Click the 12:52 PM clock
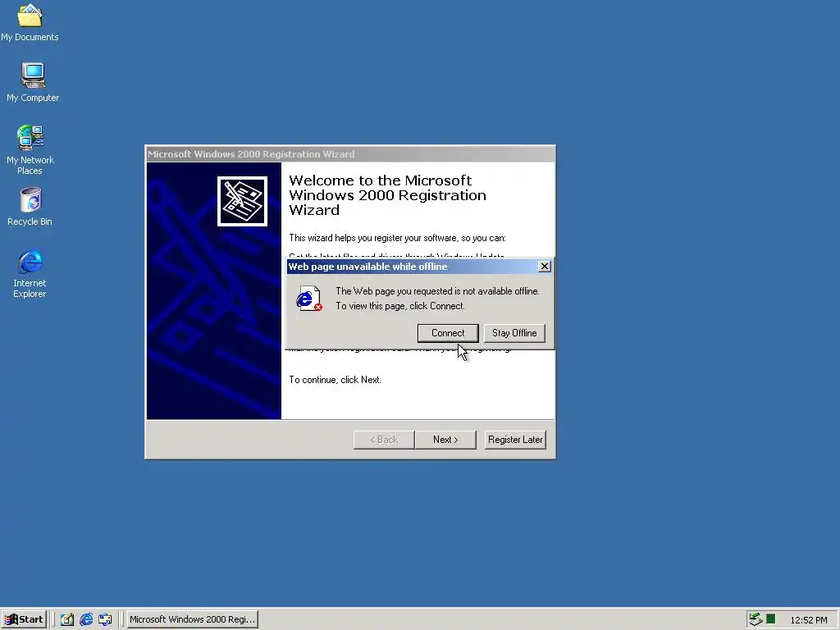 point(808,620)
